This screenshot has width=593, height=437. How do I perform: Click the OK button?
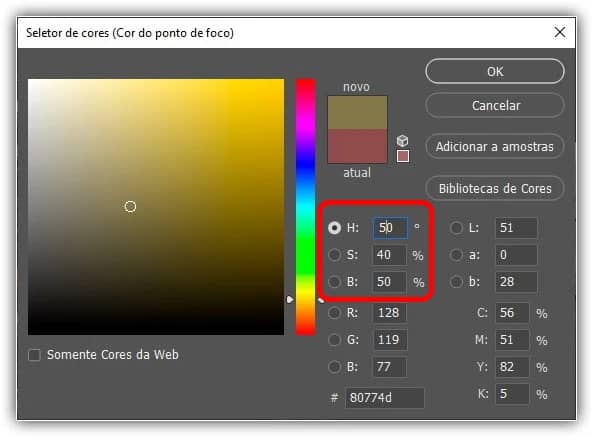click(495, 71)
